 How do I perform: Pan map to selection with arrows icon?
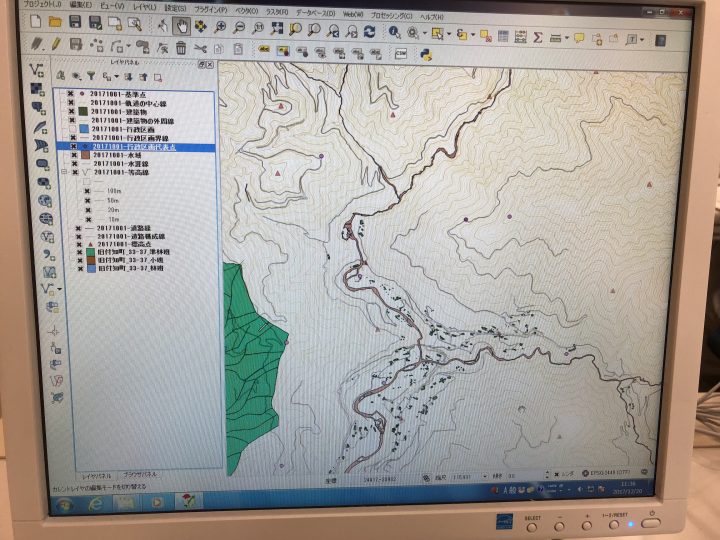click(201, 26)
